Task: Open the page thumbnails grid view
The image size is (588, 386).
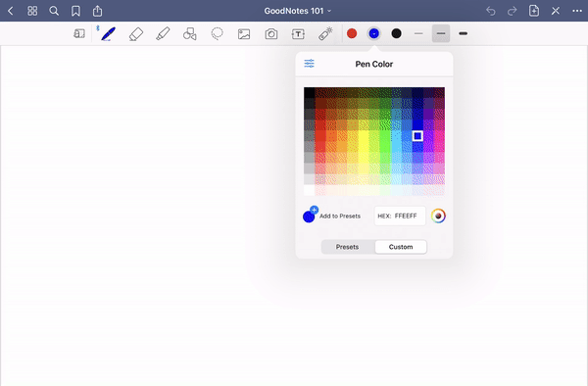Action: 32,11
